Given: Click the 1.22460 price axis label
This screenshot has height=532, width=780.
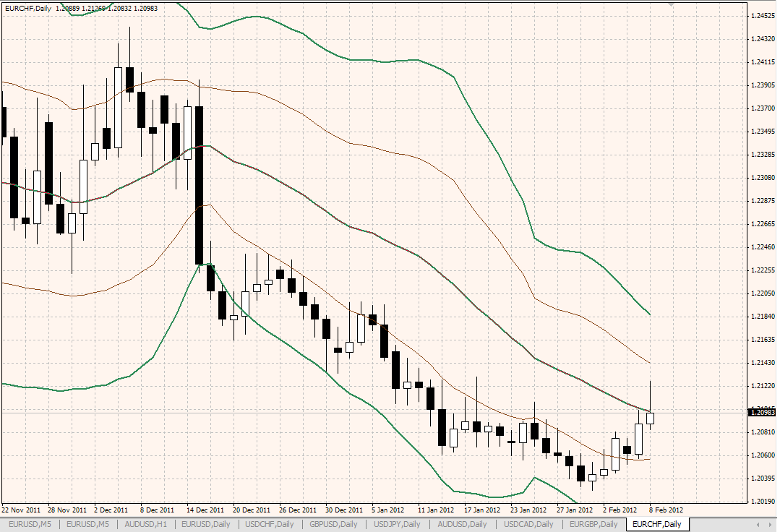Looking at the screenshot, I should tap(763, 247).
